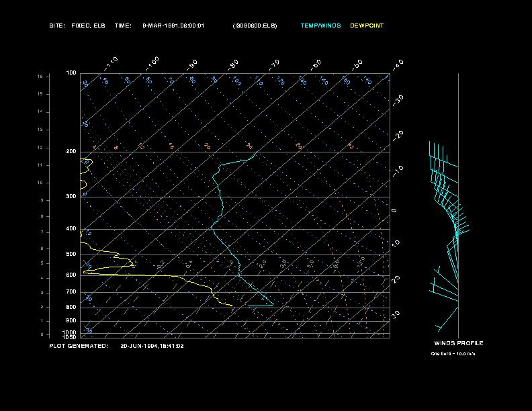Click the 1000 pressure level label
The width and height of the screenshot is (532, 411).
coord(70,332)
